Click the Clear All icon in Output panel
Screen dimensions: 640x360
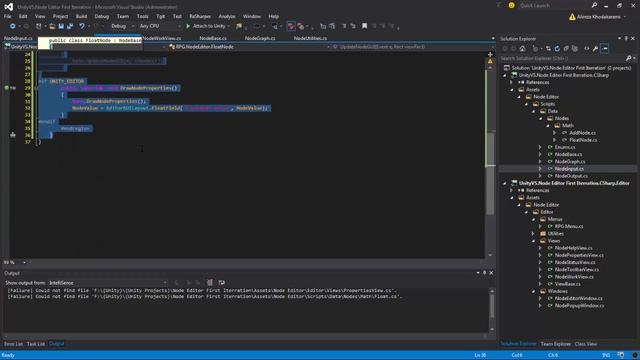[210, 282]
